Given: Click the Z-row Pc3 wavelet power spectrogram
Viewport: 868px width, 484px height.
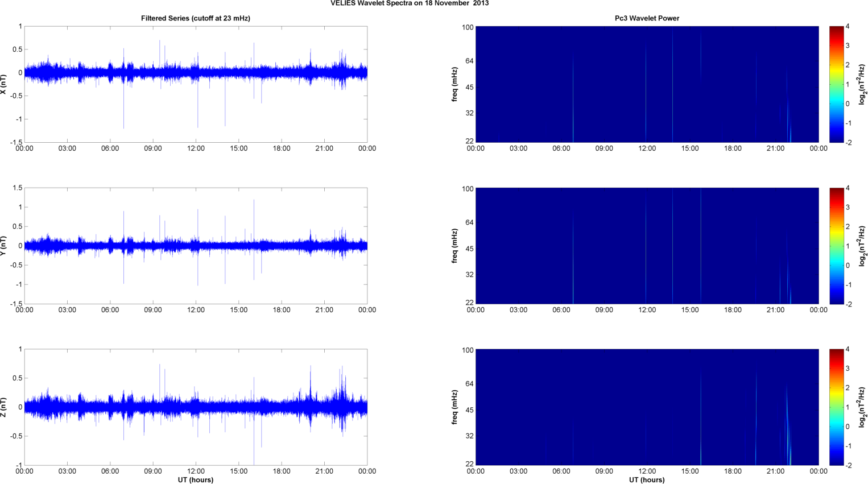Looking at the screenshot, I should tap(647, 407).
